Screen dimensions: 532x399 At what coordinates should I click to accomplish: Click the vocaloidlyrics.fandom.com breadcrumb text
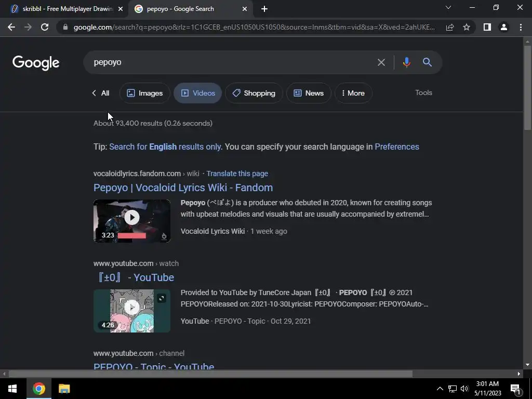point(137,174)
